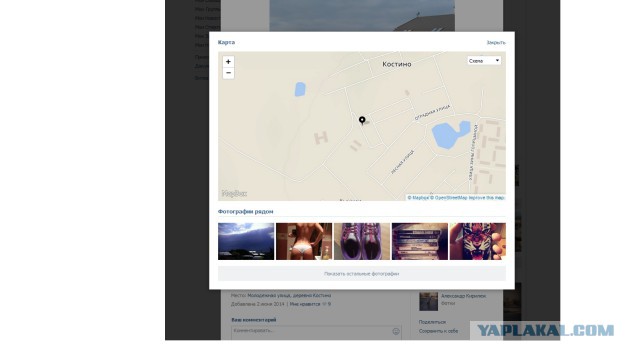Click the Лесная улица street label

pyautogui.click(x=402, y=162)
